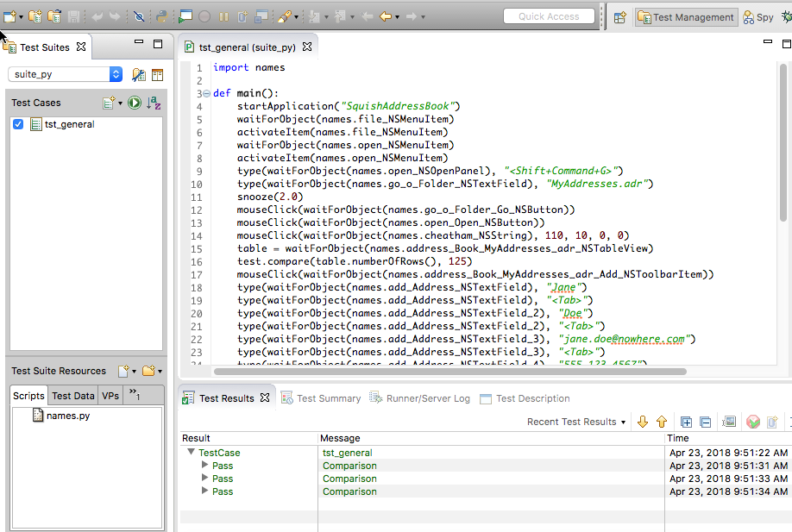
Task: Toggle code folding for def main()
Action: [205, 93]
